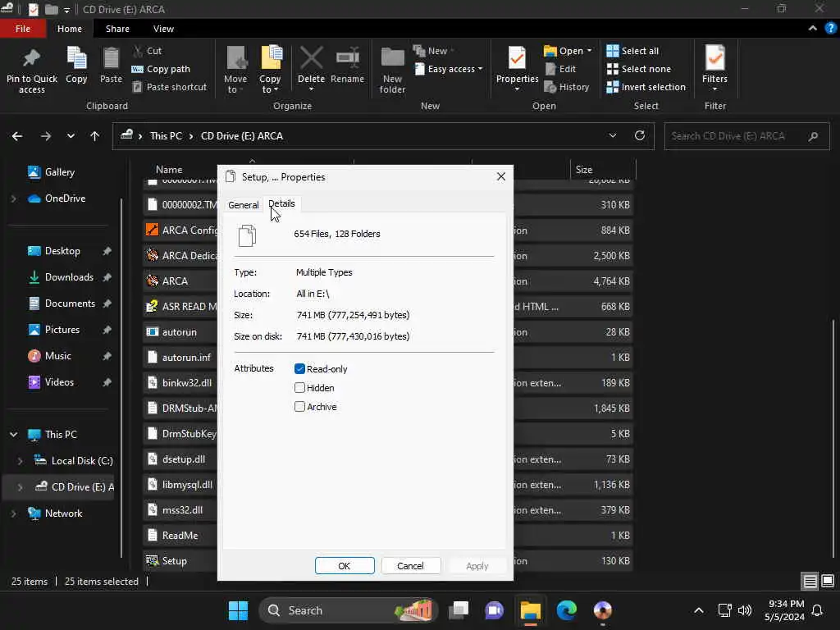Open the Easy access dropdown
840x630 pixels.
coord(449,69)
